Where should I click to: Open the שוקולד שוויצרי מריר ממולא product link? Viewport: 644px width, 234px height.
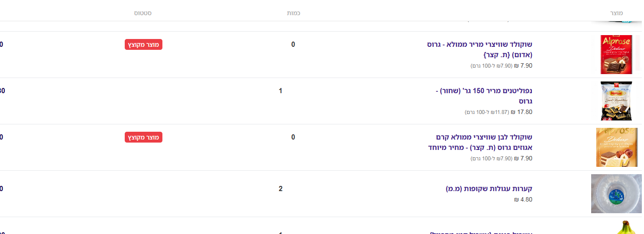(479, 49)
